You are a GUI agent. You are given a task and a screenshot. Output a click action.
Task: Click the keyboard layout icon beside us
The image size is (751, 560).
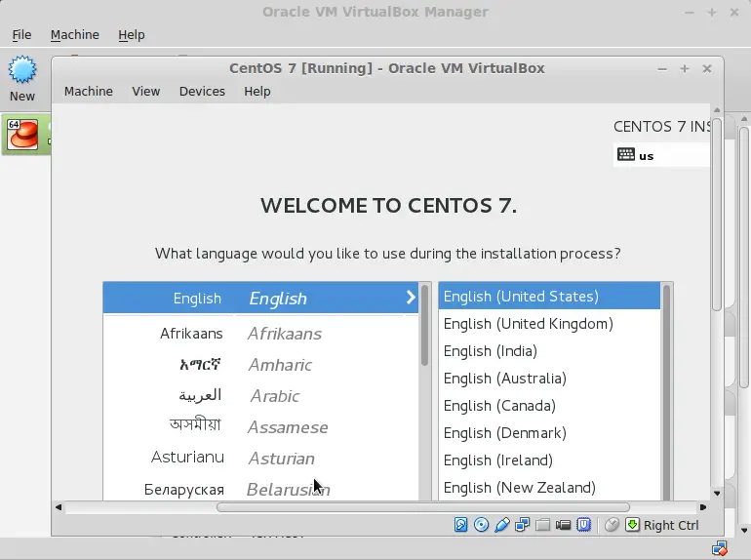tap(626, 155)
